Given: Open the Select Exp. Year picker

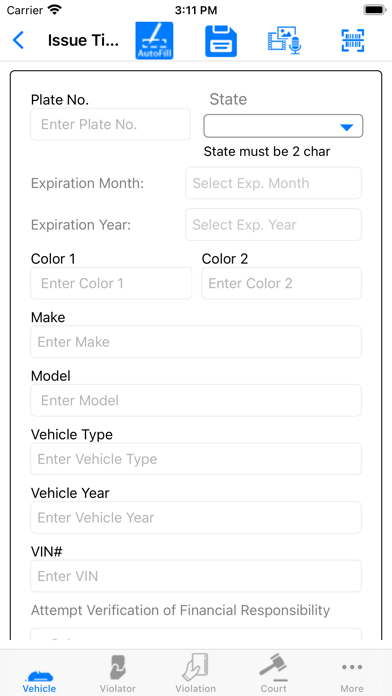Looking at the screenshot, I should 273,225.
